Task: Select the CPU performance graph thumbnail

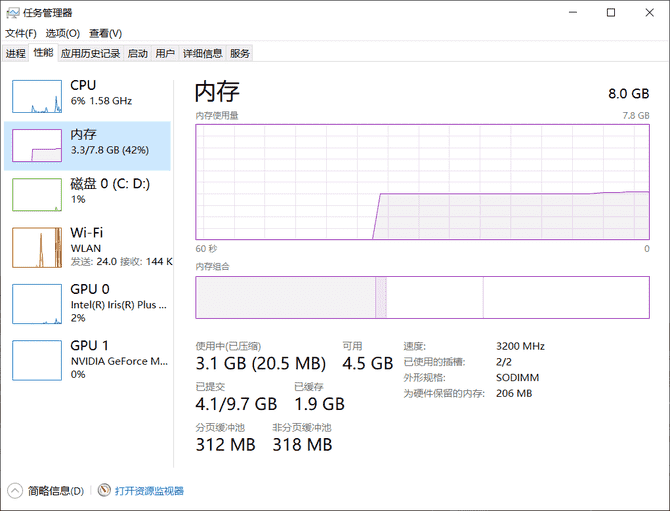Action: 37,95
